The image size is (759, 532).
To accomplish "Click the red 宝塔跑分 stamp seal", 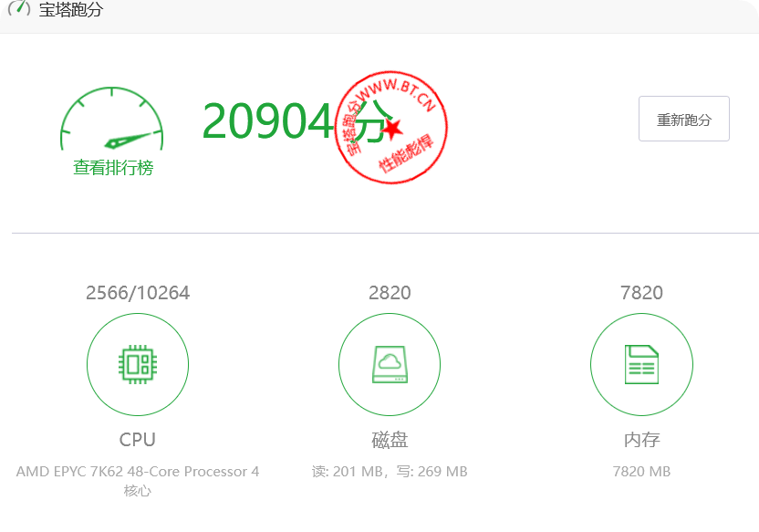I will click(391, 128).
